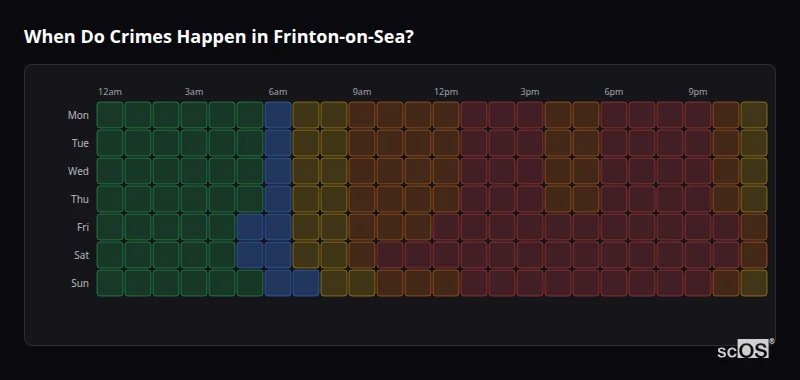Image resolution: width=800 pixels, height=380 pixels.
Task: Click the 6am column label
Action: pos(278,92)
